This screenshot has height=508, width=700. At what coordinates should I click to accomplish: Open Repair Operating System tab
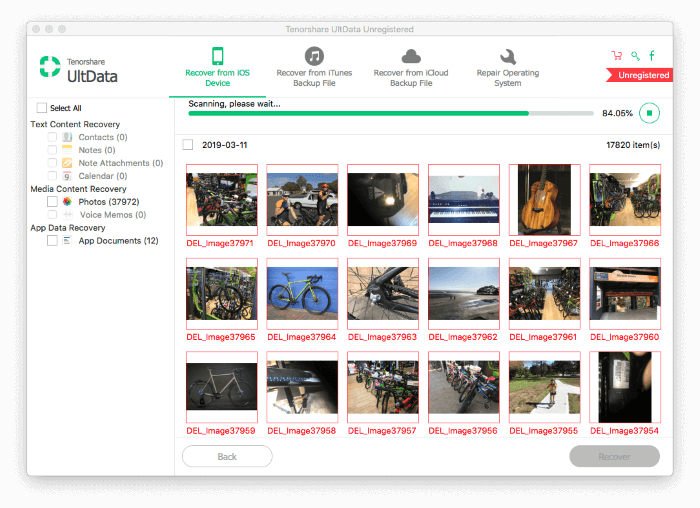508,67
